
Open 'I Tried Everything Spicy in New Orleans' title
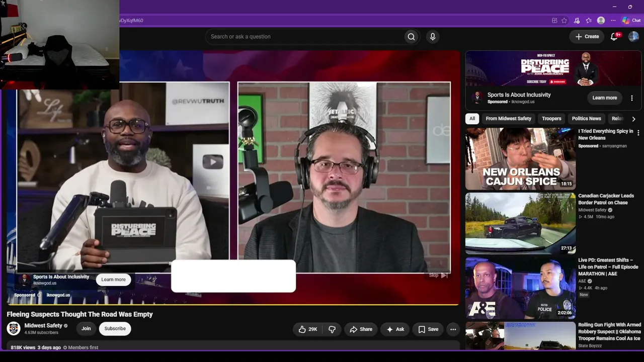tap(606, 134)
